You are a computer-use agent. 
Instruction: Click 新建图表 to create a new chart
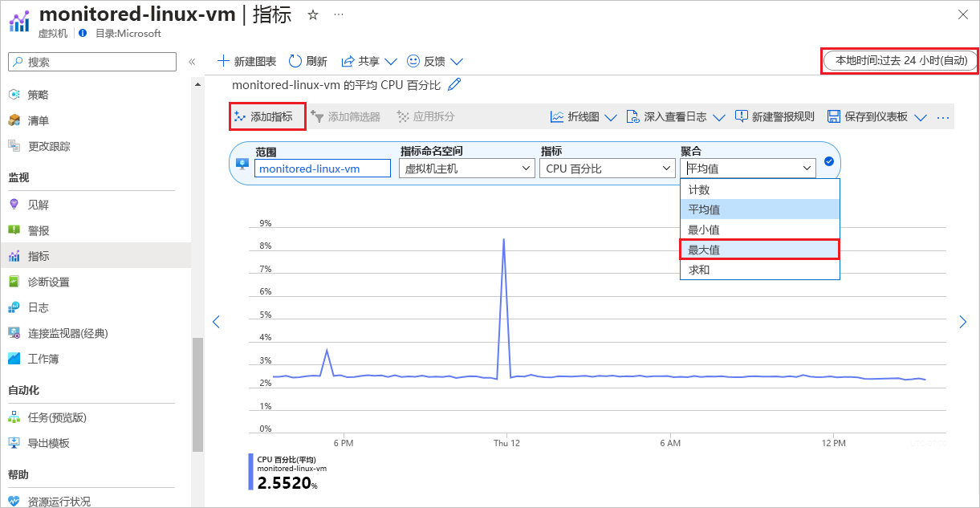pyautogui.click(x=247, y=61)
